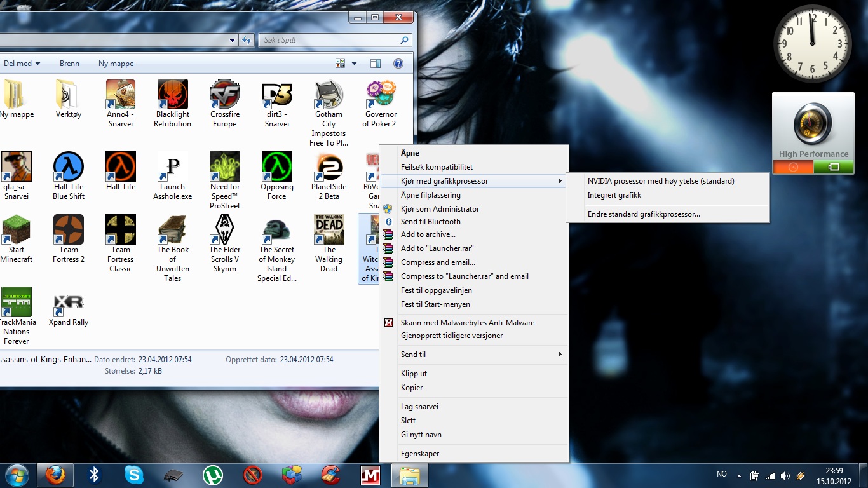Select the dirt3 shortcut icon
Screen dimensions: 868x488
(x=276, y=95)
